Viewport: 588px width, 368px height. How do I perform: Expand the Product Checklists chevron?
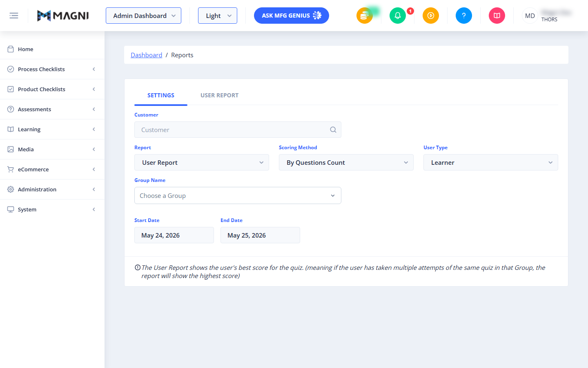point(94,89)
